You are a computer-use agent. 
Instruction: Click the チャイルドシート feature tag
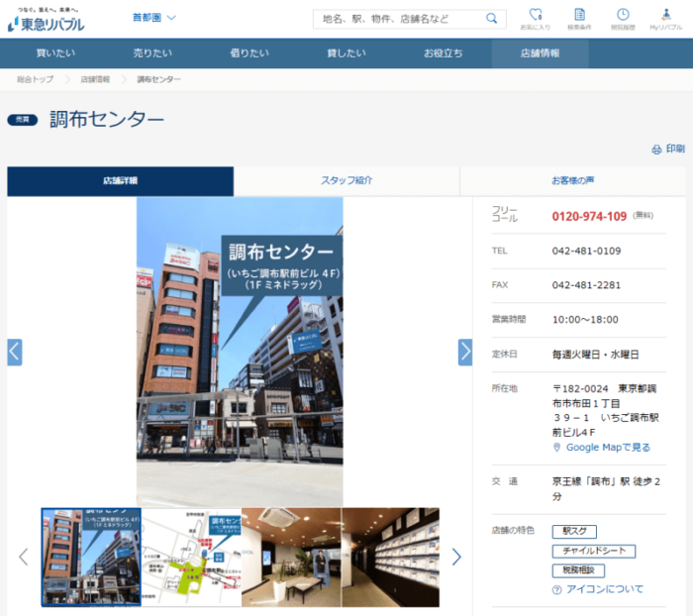(594, 551)
